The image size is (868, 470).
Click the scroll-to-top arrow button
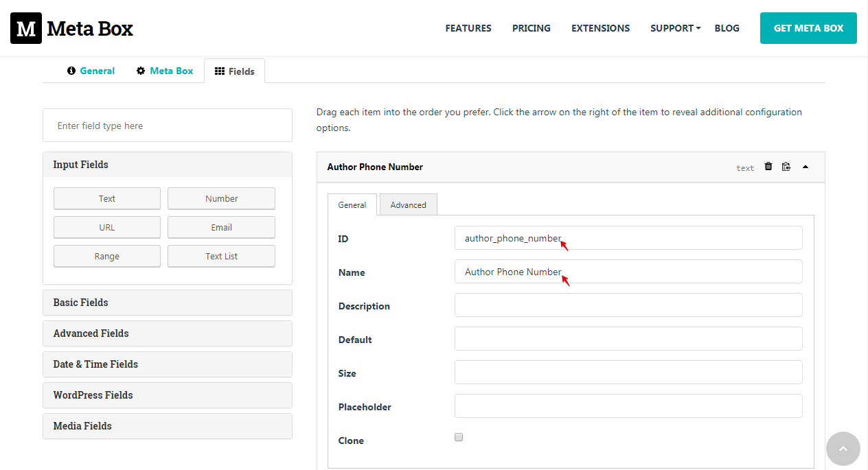point(843,449)
